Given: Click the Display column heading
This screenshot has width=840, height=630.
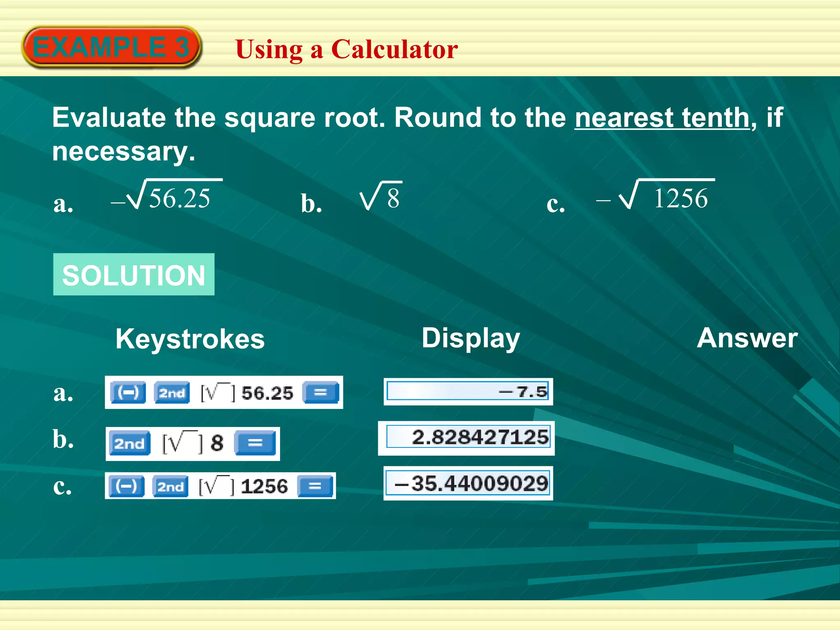Looking at the screenshot, I should (471, 339).
